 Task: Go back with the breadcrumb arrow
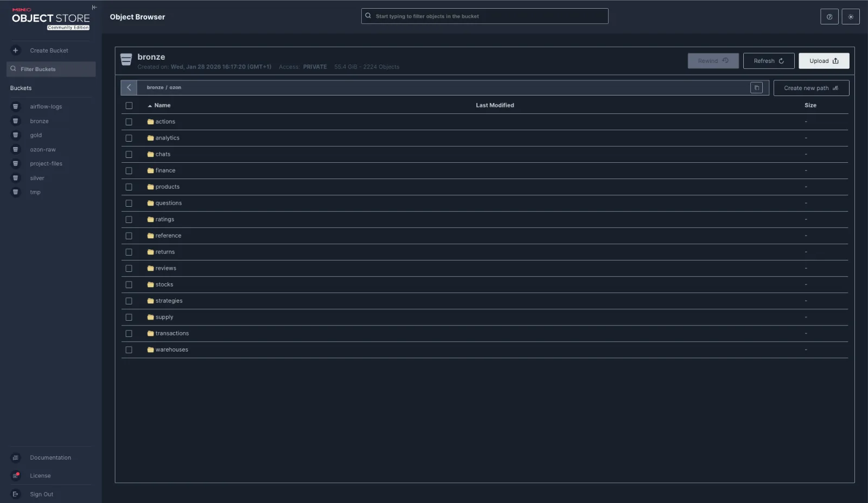click(x=129, y=87)
